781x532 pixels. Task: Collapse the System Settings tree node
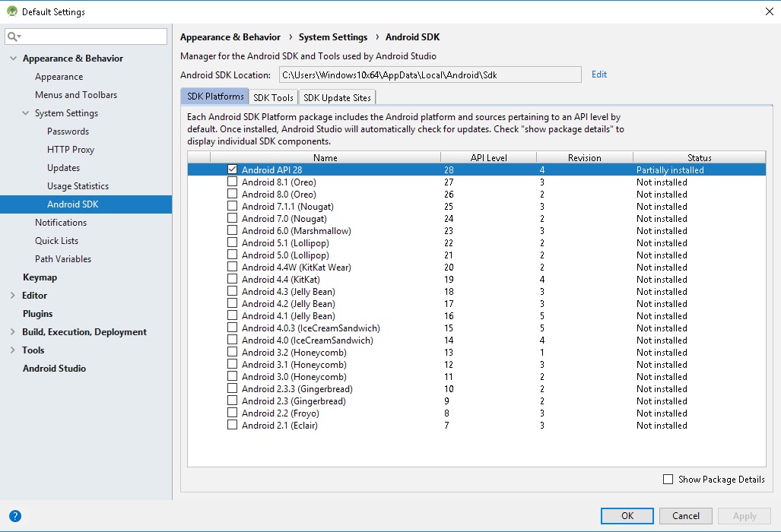[x=25, y=113]
